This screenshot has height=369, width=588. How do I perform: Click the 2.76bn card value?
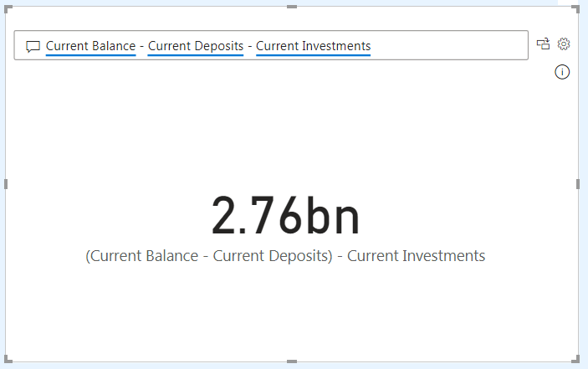coord(286,216)
